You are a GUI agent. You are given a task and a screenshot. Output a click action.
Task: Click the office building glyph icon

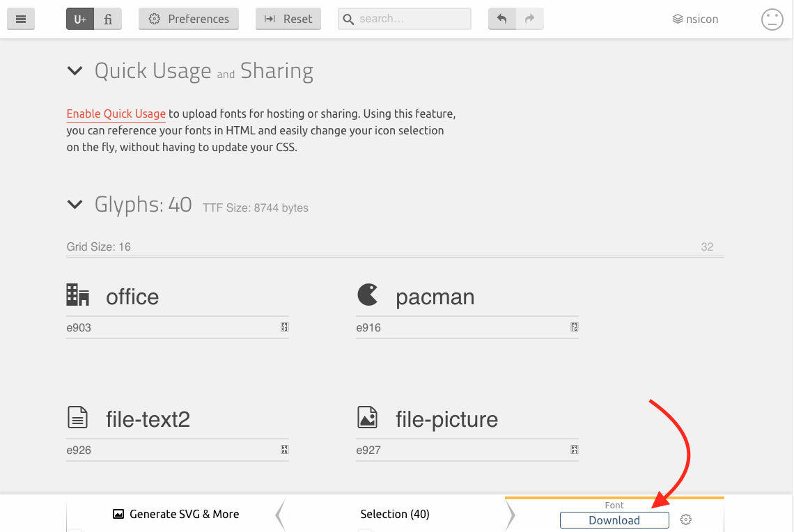pos(78,295)
